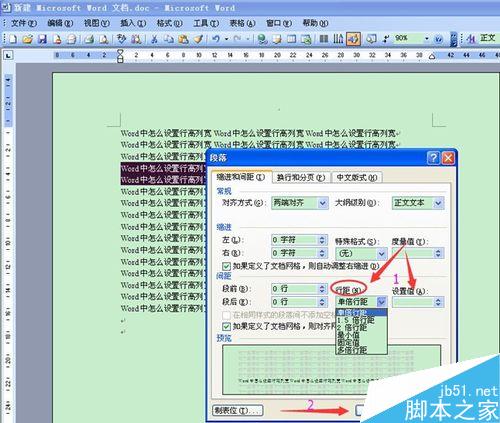The height and width of the screenshot is (423, 500).
Task: Cut selection with the scissors icon
Action: point(154,39)
